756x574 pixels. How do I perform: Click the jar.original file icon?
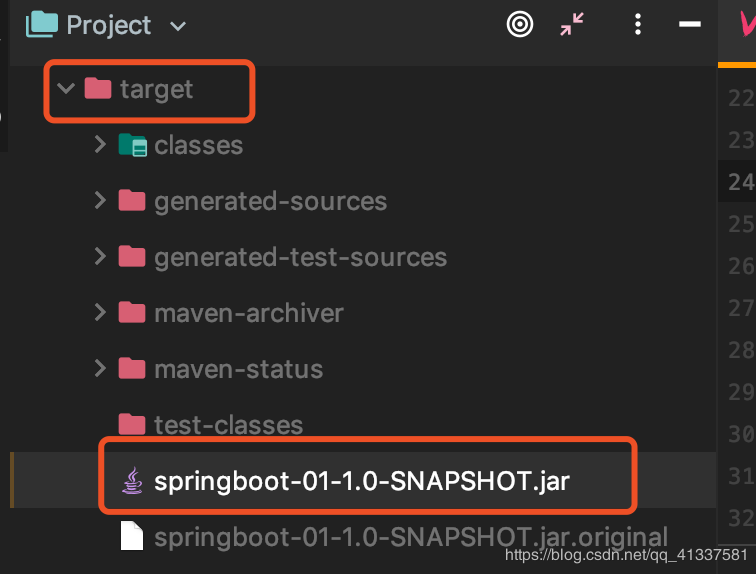[x=132, y=538]
